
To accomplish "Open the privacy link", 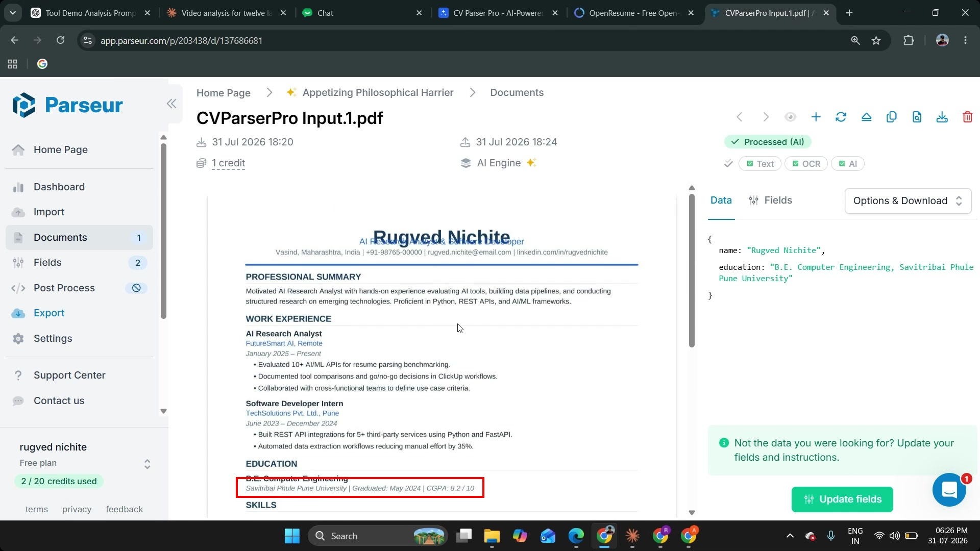I will click(x=77, y=509).
